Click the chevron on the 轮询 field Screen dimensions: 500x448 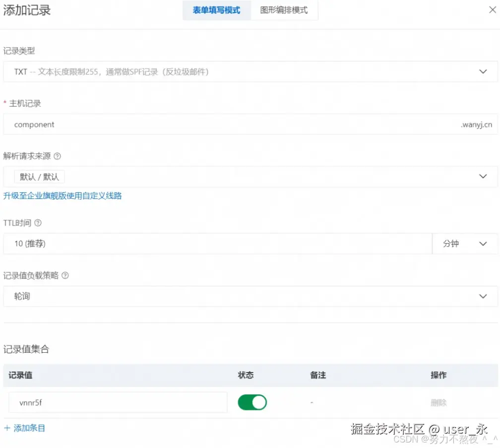483,296
